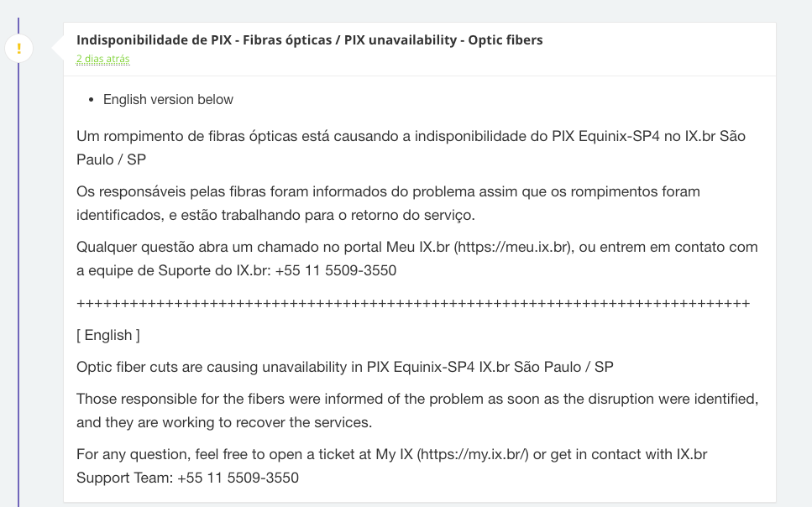
Task: Click the incident title about PIX unavailability
Action: pyautogui.click(x=310, y=39)
